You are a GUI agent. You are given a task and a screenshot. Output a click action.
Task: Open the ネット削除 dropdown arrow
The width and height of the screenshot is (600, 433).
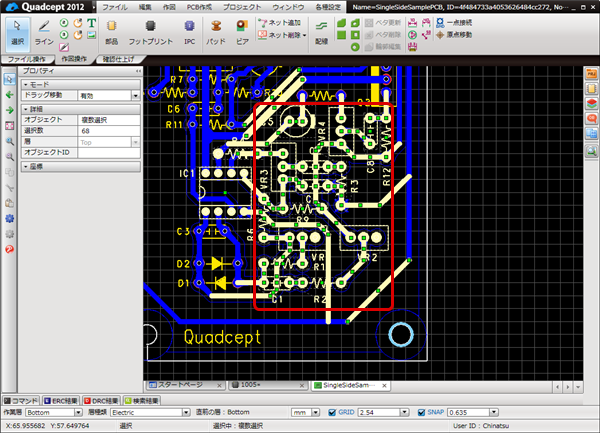tap(305, 35)
